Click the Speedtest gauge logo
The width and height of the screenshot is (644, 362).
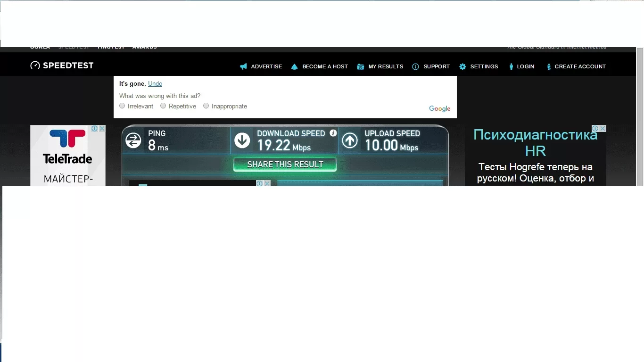point(35,66)
